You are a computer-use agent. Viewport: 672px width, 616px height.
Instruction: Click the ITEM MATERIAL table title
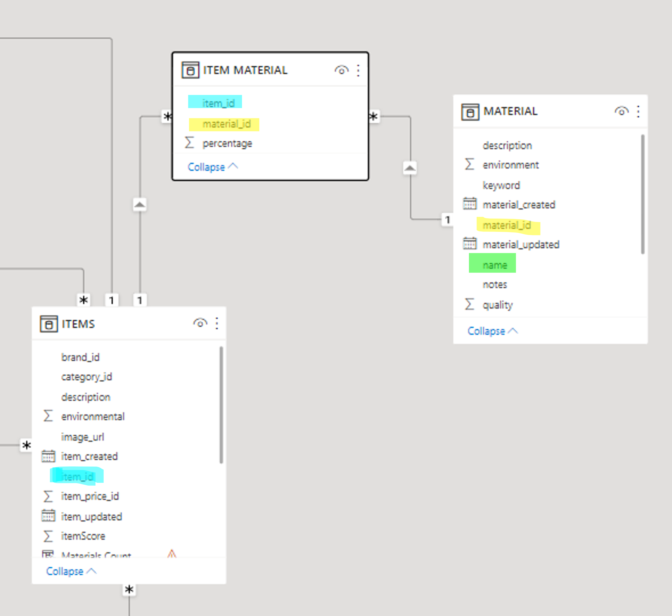245,70
